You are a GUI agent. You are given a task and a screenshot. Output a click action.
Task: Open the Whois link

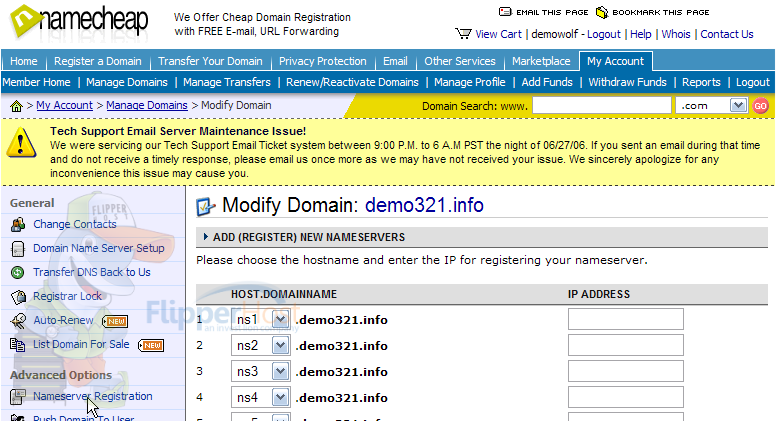pos(676,34)
